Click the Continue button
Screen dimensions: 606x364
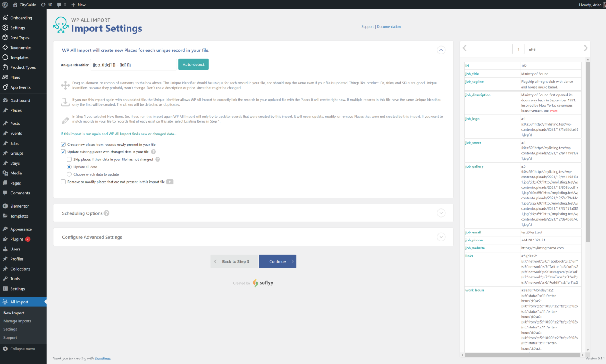tap(277, 261)
